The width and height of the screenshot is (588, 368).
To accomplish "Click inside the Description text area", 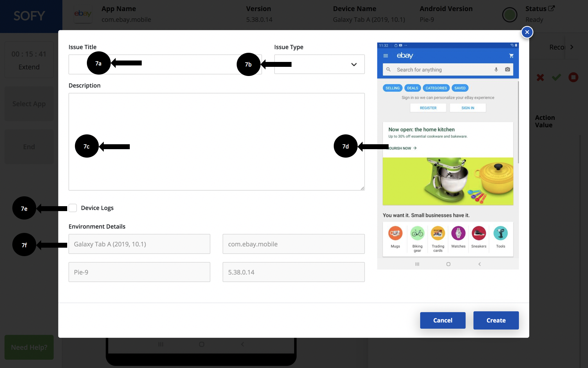I will click(x=217, y=142).
